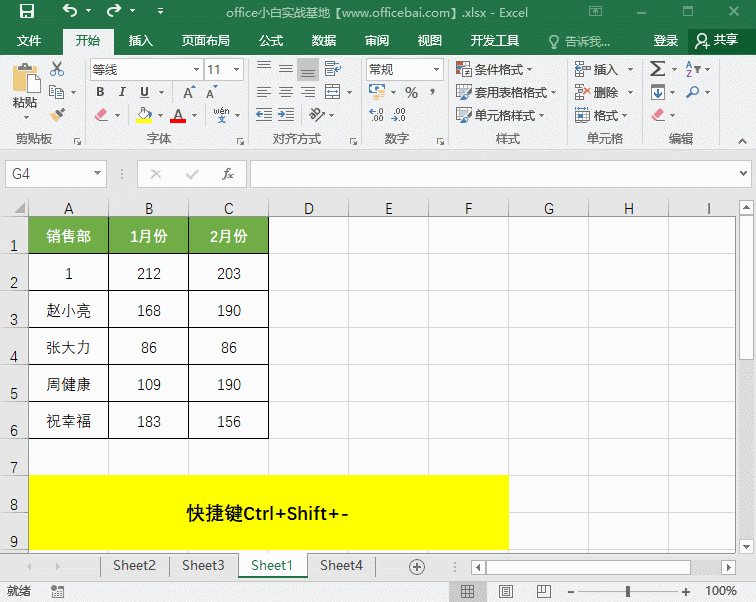Click Find and Select magnifier
The height and width of the screenshot is (602, 756).
693,92
